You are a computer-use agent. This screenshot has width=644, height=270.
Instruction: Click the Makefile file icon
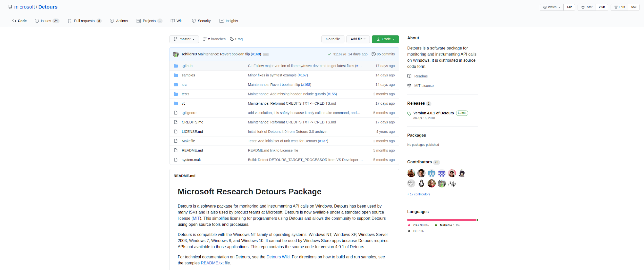tap(176, 141)
